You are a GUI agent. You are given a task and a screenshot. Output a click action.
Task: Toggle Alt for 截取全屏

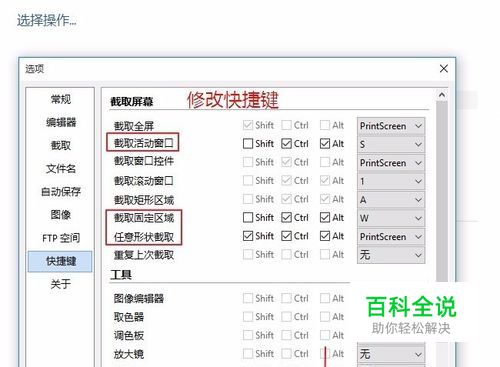[325, 125]
